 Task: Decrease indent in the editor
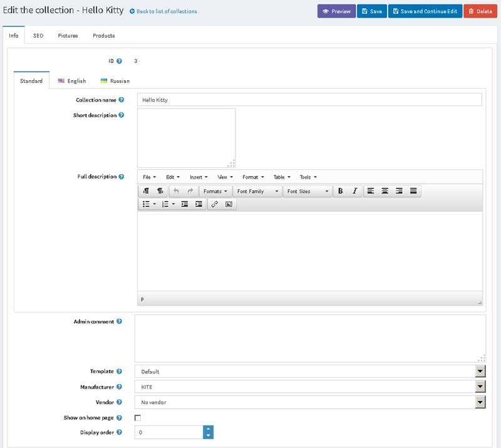pos(184,204)
